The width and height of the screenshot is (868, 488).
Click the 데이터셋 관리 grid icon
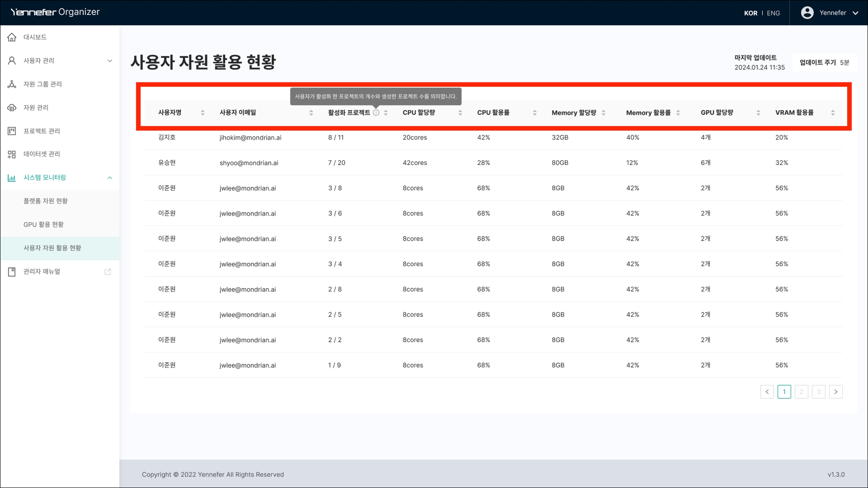(x=12, y=154)
